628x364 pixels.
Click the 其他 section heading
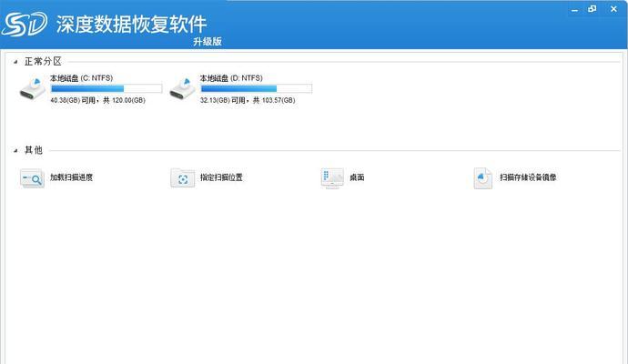[x=34, y=150]
